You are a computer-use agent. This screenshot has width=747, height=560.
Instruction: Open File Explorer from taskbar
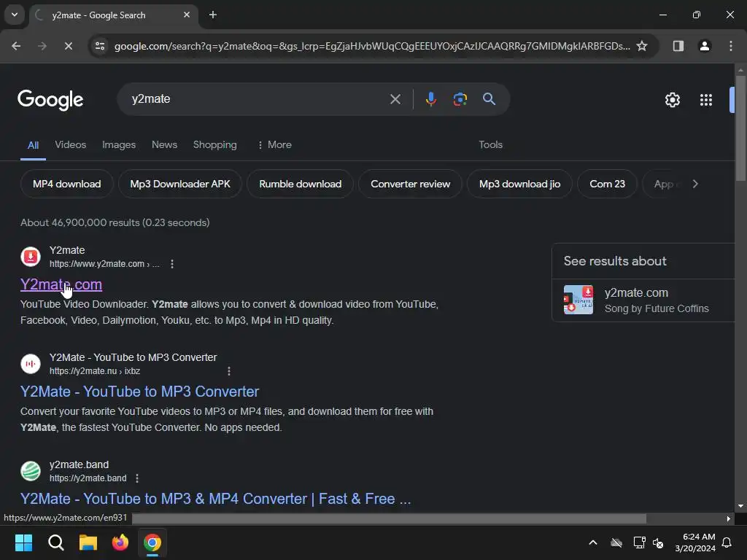click(x=88, y=542)
